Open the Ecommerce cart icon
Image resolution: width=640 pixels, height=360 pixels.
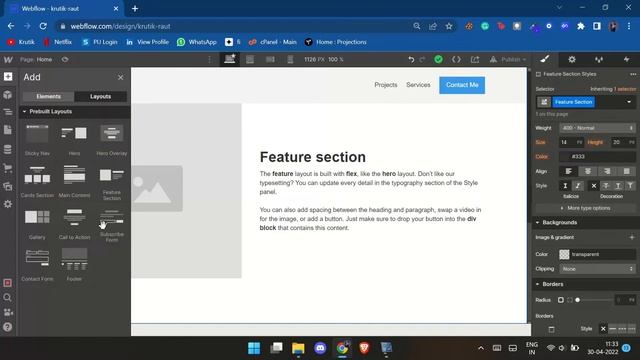coord(8,168)
